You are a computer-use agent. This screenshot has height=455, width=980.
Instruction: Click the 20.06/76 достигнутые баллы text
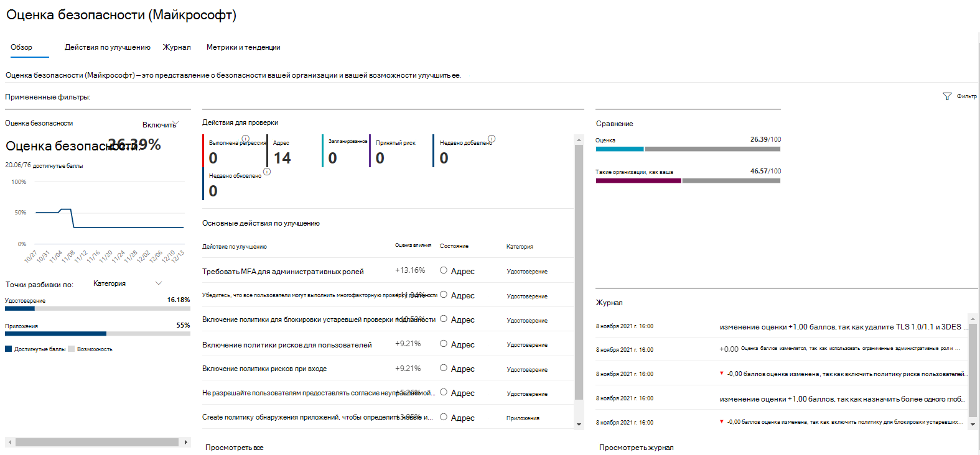tap(44, 165)
